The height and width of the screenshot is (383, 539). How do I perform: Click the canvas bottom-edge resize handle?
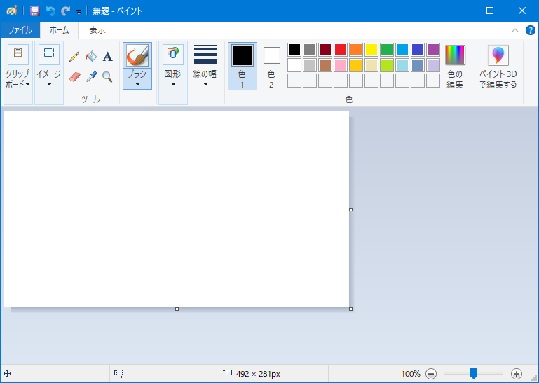177,309
